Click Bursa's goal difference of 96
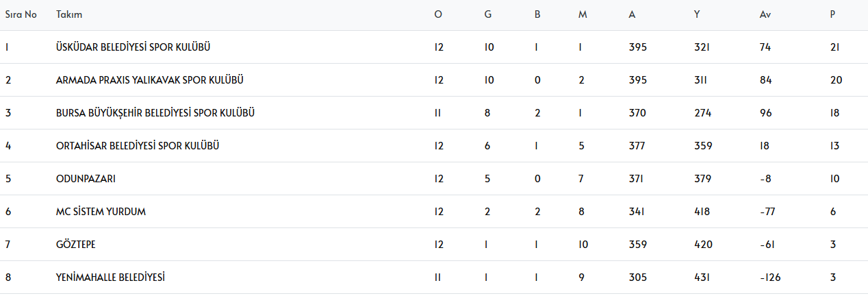 [x=766, y=113]
